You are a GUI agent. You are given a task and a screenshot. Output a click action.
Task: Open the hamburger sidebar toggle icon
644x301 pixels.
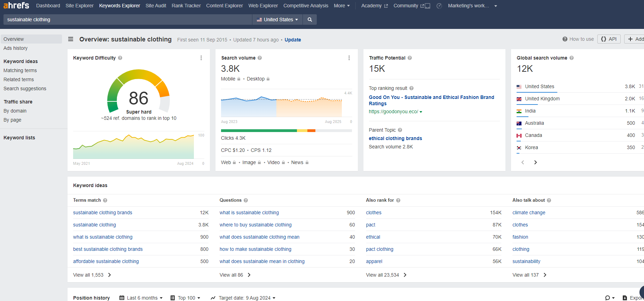(x=71, y=39)
